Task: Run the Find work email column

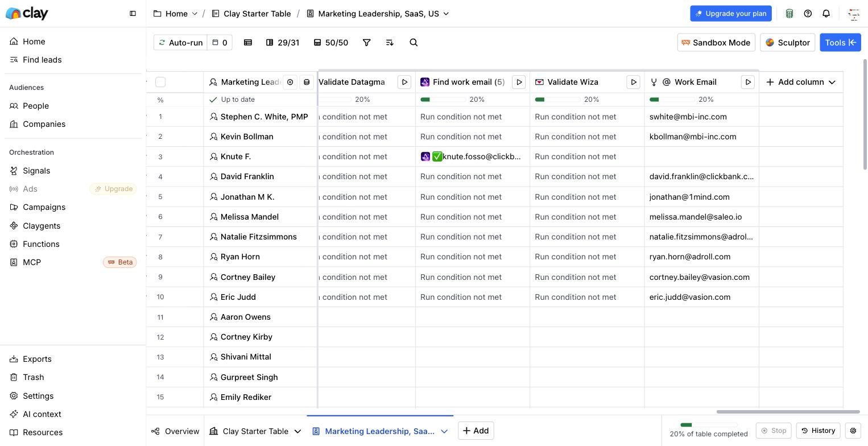Action: tap(519, 82)
